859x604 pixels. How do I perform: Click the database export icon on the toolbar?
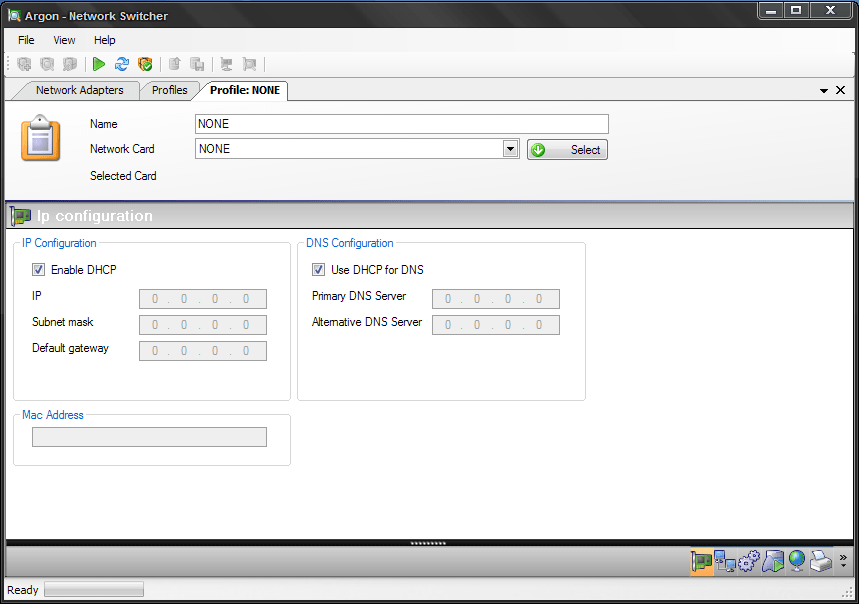[x=174, y=64]
